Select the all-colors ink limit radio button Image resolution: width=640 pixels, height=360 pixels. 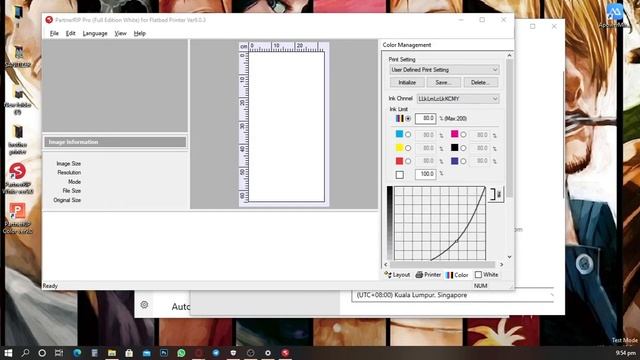coord(408,118)
